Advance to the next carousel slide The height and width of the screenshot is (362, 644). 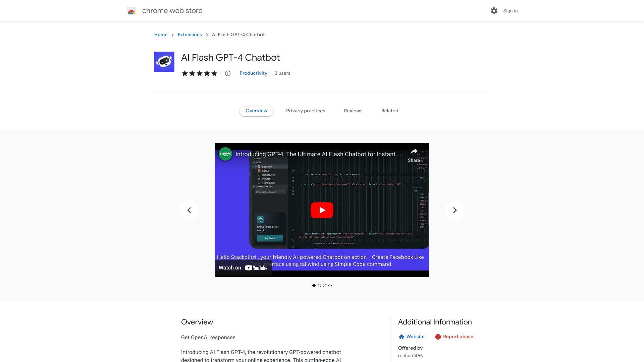tap(454, 210)
